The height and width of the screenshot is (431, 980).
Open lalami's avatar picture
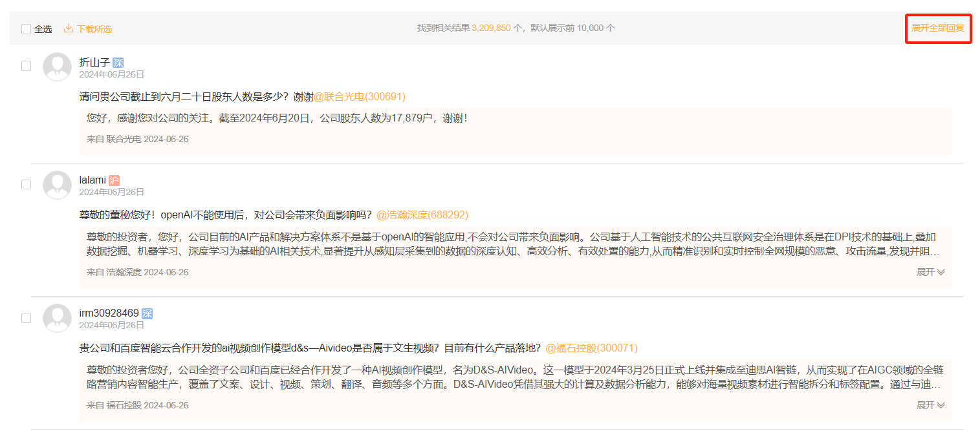click(57, 185)
